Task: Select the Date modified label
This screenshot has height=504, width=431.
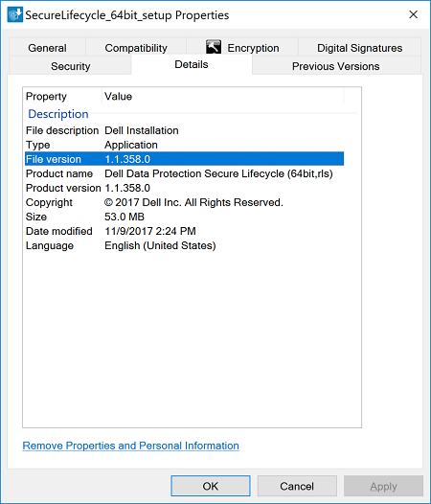Action: click(59, 231)
